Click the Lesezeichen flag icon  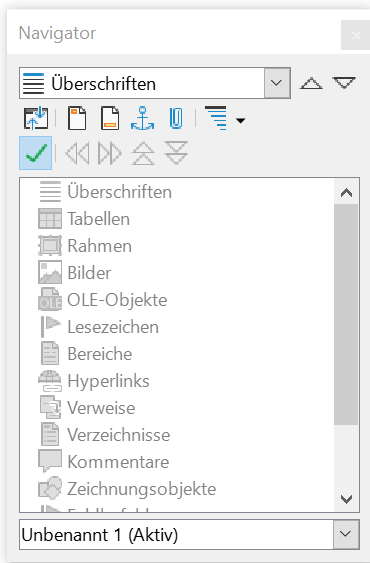[x=50, y=326]
